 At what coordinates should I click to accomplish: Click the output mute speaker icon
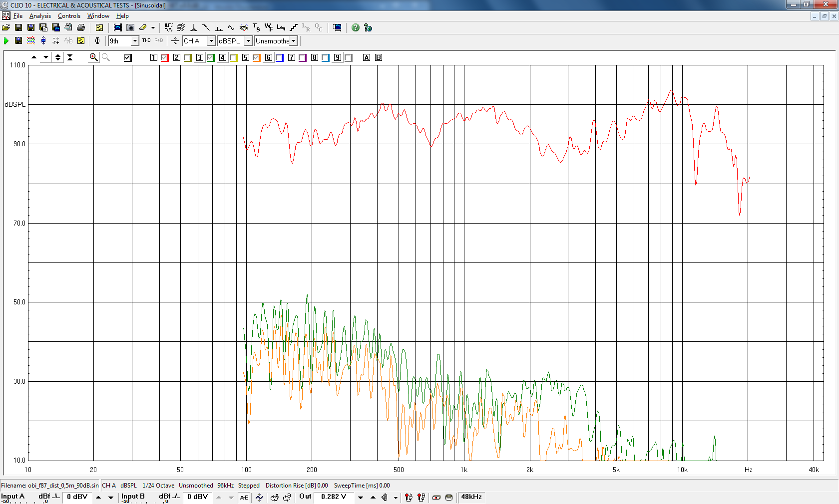tap(385, 497)
